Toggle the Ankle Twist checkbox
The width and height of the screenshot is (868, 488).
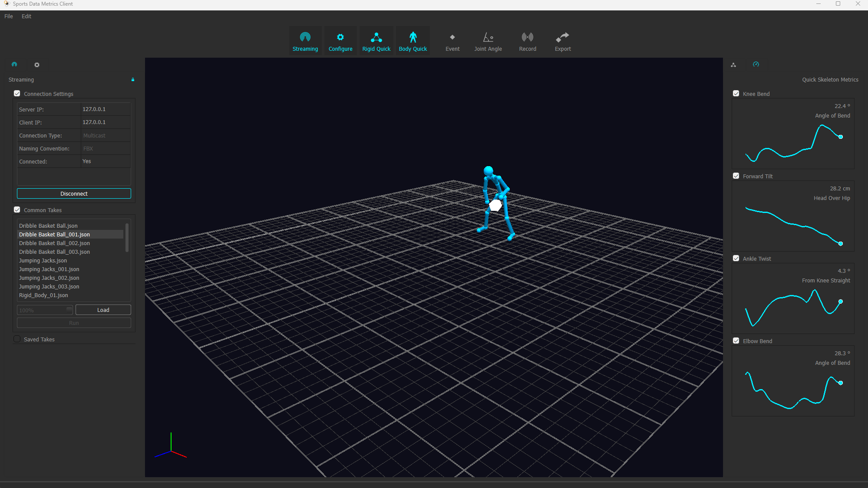tap(736, 259)
